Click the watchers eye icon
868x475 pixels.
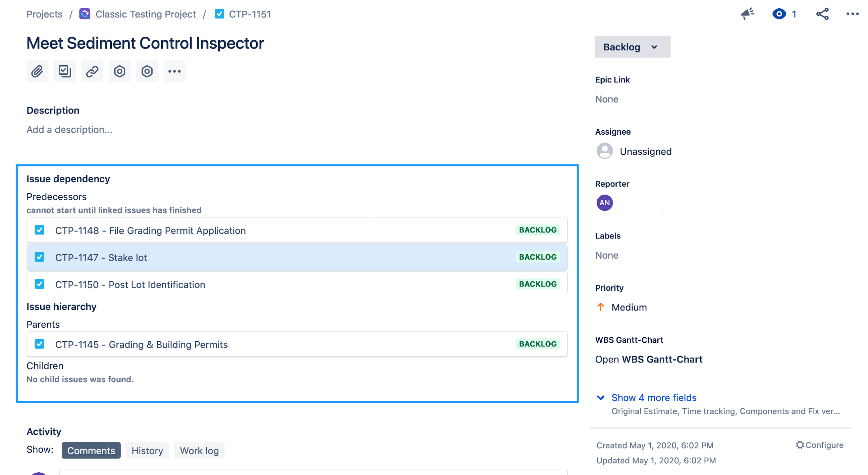pos(779,14)
